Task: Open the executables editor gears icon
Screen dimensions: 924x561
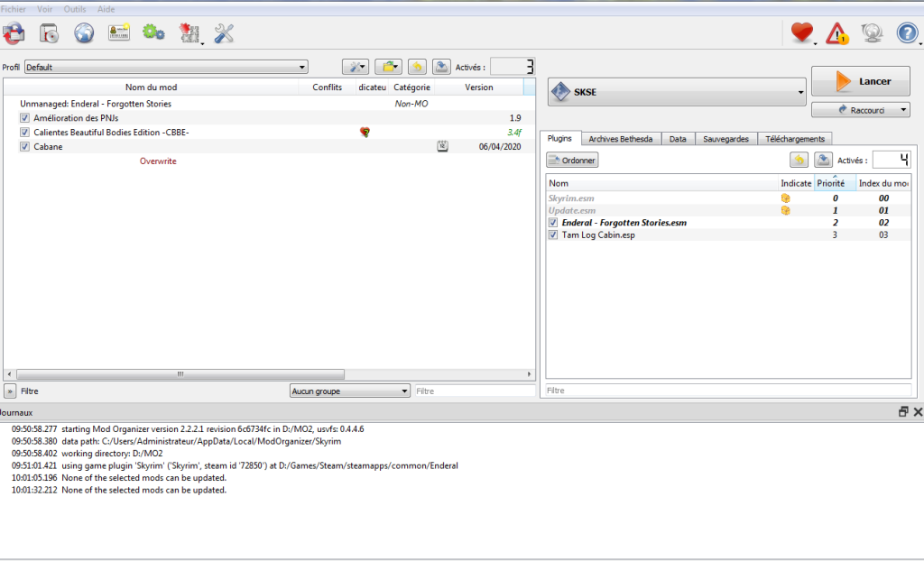Action: click(x=153, y=32)
